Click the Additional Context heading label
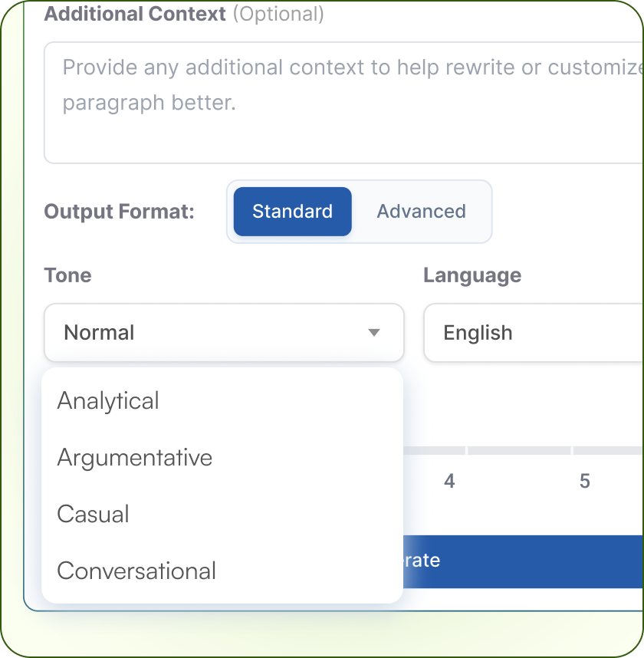This screenshot has width=644, height=658. point(135,14)
